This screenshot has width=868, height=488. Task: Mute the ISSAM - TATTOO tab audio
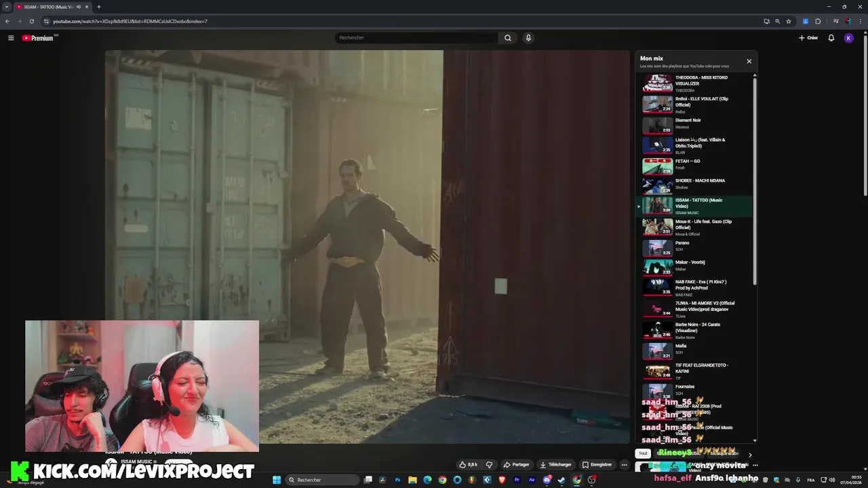click(79, 7)
